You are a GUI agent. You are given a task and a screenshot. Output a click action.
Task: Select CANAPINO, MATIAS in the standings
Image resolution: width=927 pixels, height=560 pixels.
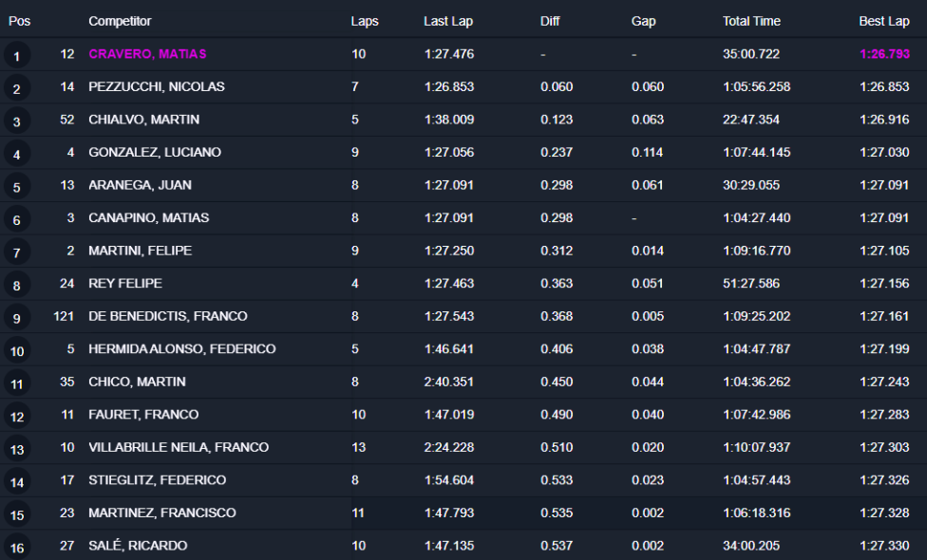coord(148,217)
